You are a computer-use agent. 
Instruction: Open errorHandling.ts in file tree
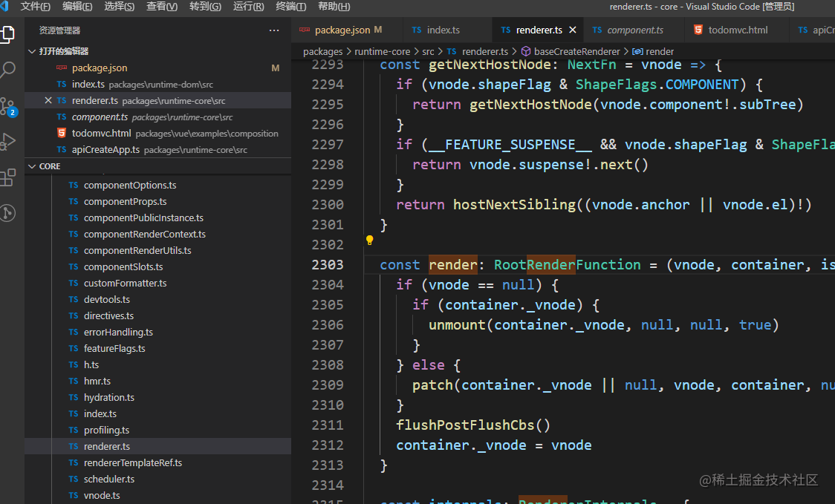click(158, 332)
